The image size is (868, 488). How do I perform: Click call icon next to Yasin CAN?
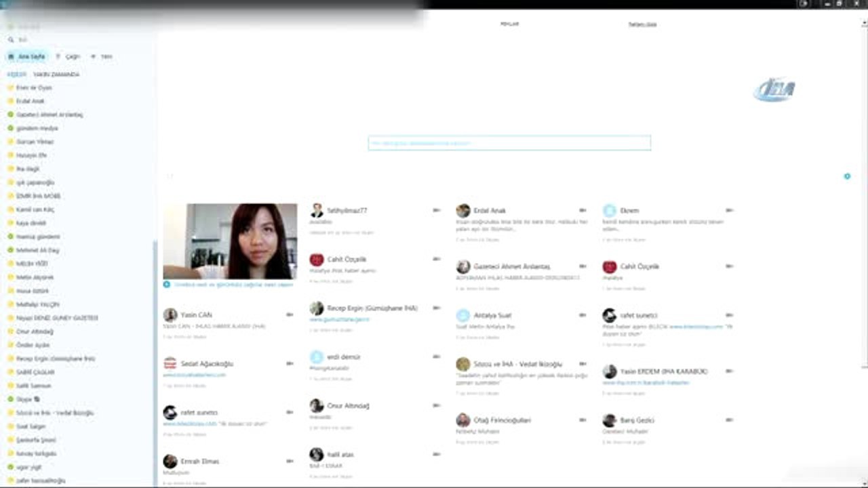coord(290,314)
